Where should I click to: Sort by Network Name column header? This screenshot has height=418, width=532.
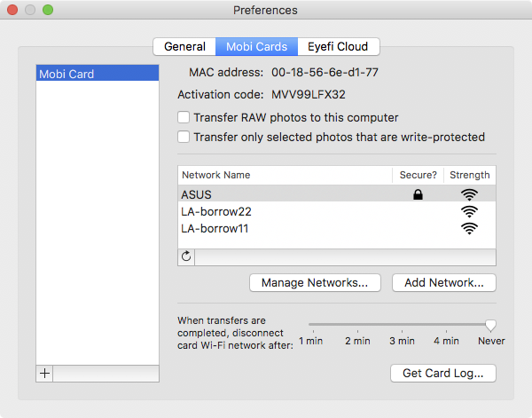tap(284, 176)
